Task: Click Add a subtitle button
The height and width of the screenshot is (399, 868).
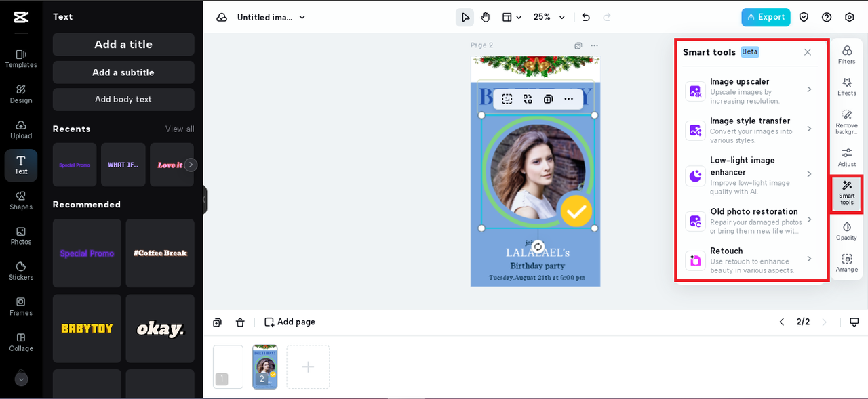Action: [123, 72]
